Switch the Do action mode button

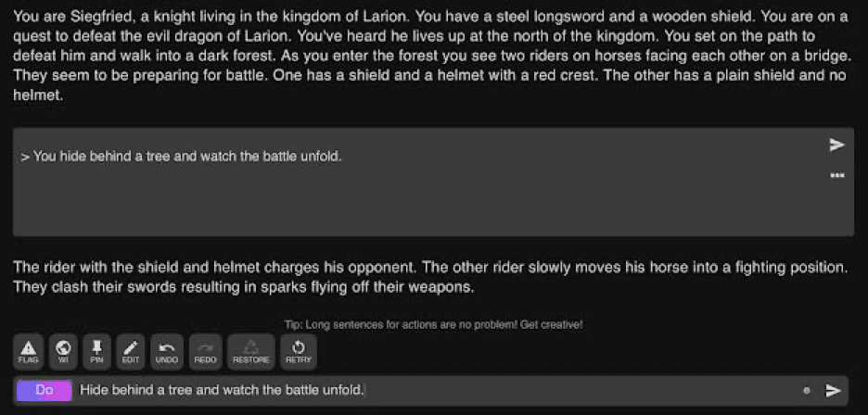tap(44, 391)
